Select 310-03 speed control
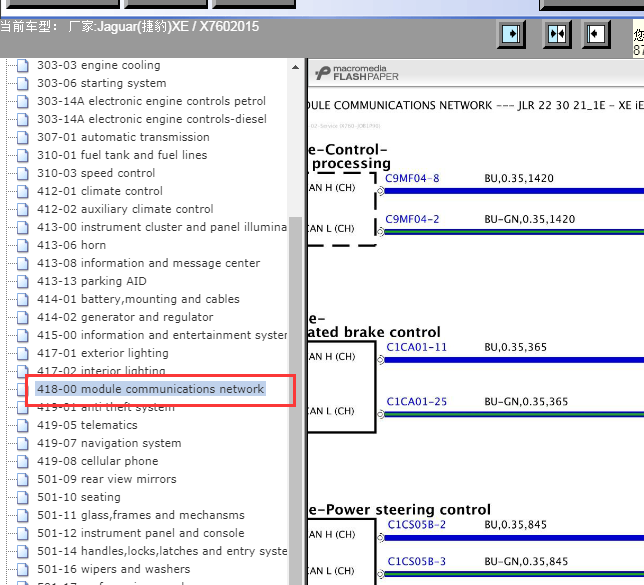The height and width of the screenshot is (585, 644). coord(96,173)
